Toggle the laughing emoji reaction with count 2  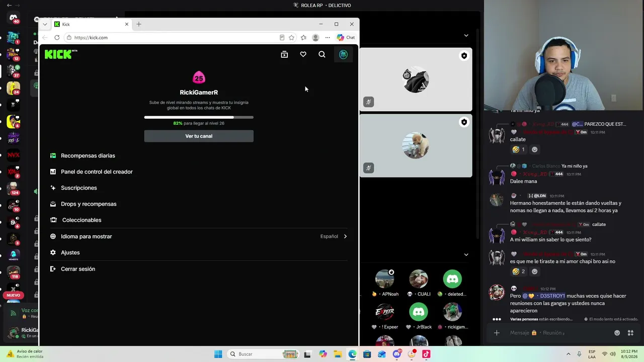click(518, 271)
